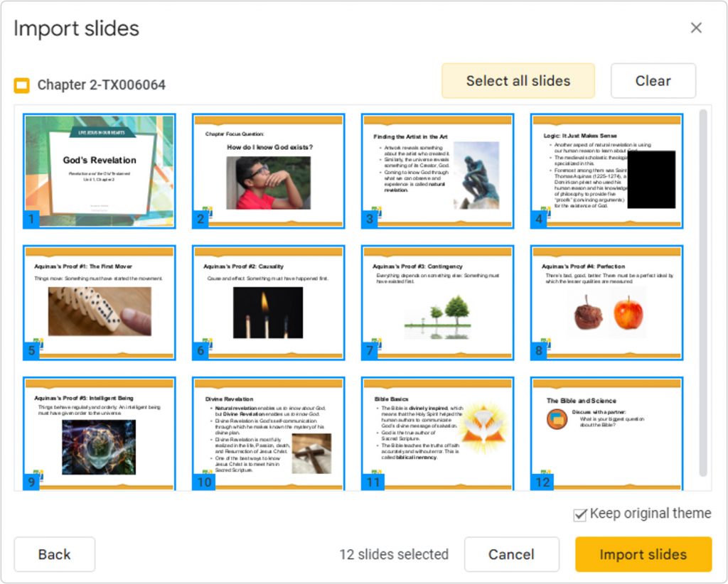Click the Cancel button
This screenshot has width=728, height=584.
[x=511, y=554]
